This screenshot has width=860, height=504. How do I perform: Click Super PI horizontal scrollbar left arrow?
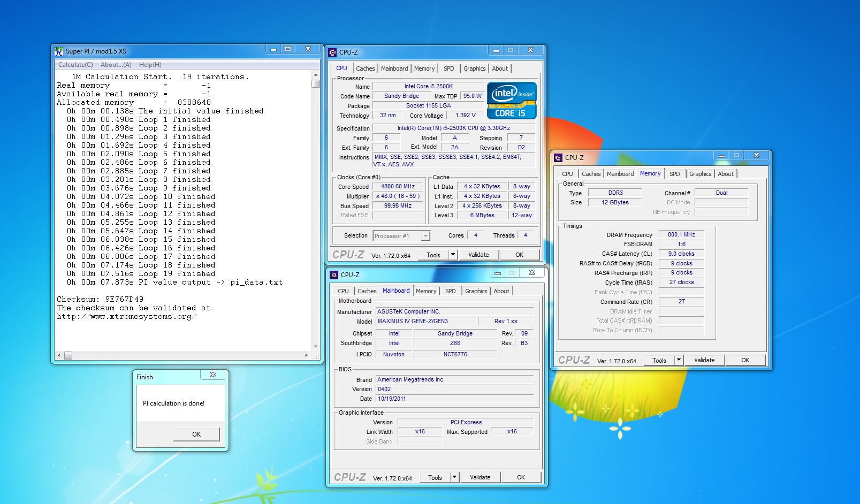click(x=59, y=355)
